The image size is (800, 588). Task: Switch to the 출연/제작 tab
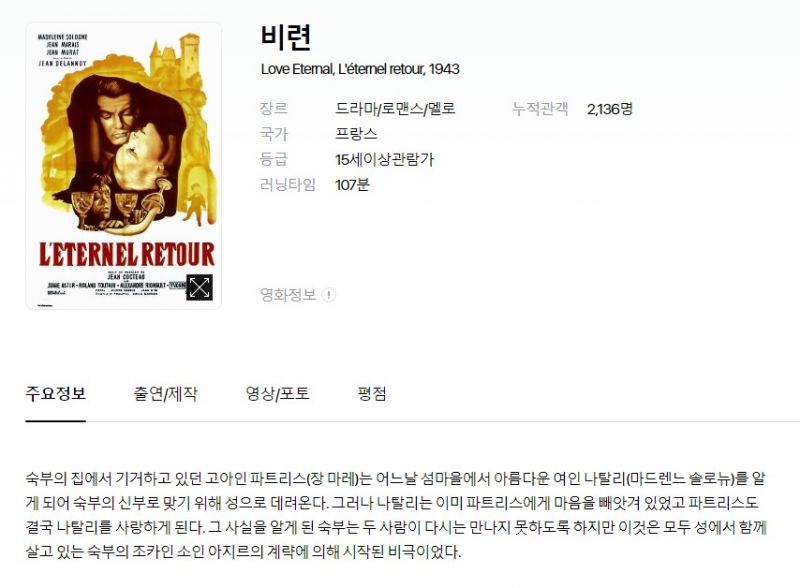point(165,394)
